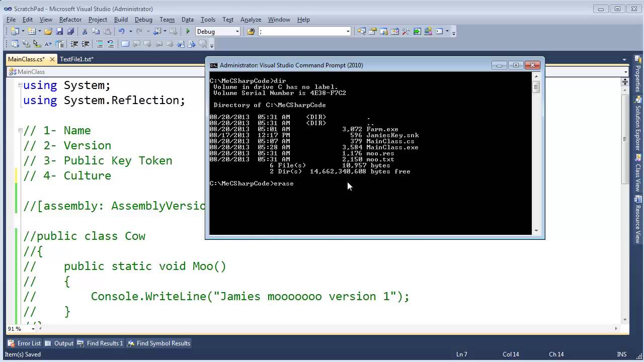Click the Command Prompt window system icon
The image size is (644, 362).
[x=213, y=65]
